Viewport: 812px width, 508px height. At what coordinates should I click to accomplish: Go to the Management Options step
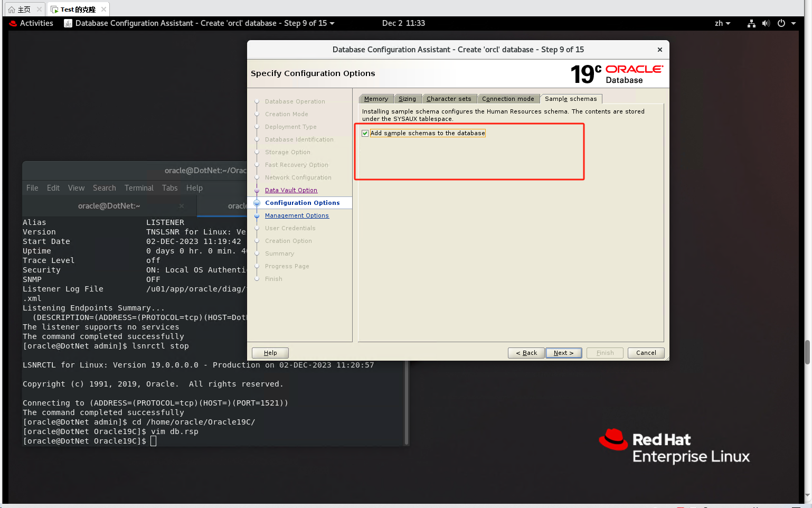pyautogui.click(x=297, y=215)
